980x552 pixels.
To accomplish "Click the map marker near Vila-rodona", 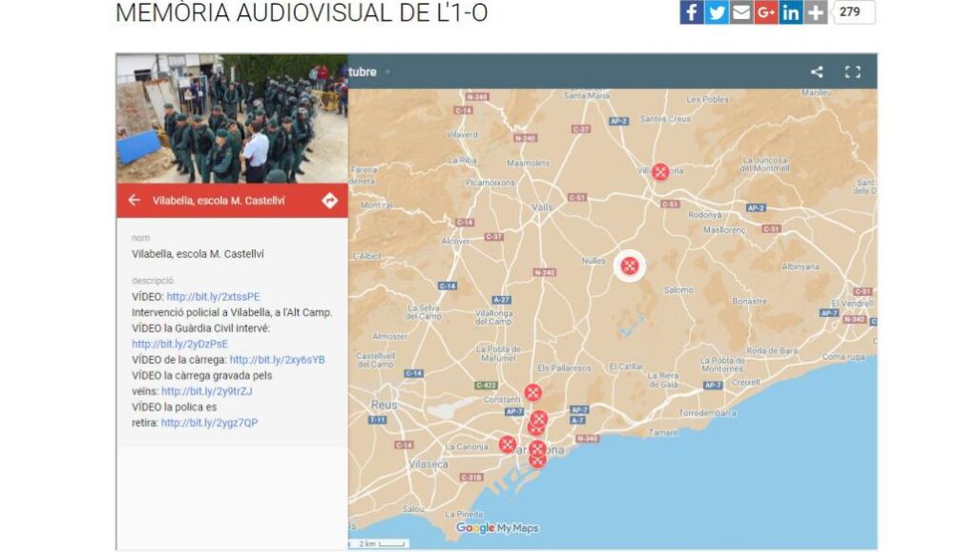I will [x=660, y=172].
